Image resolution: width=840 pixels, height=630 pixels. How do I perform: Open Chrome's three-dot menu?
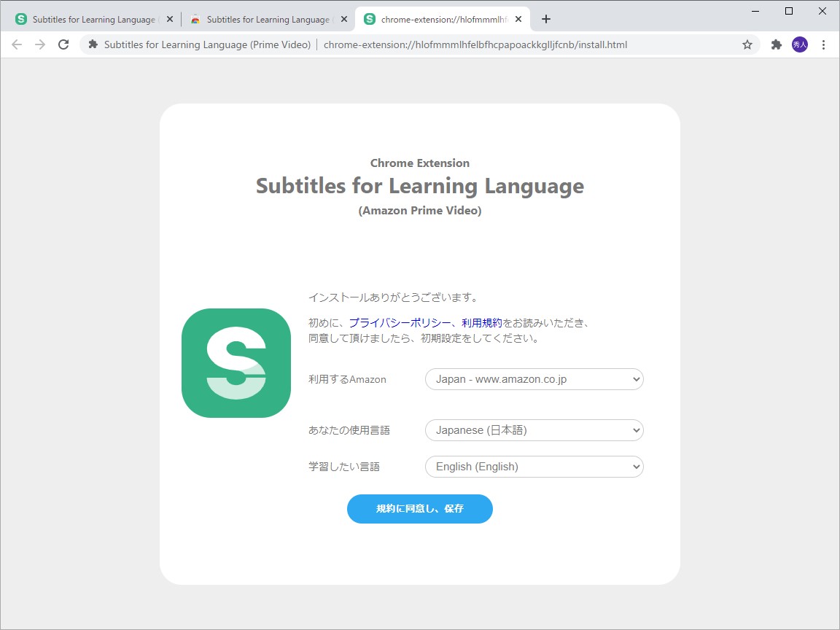click(x=824, y=44)
